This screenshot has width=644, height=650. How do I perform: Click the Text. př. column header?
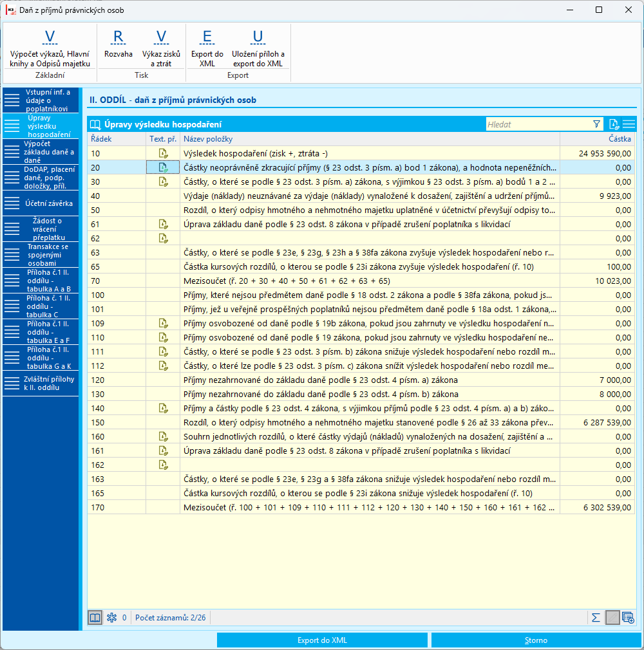pos(163,139)
